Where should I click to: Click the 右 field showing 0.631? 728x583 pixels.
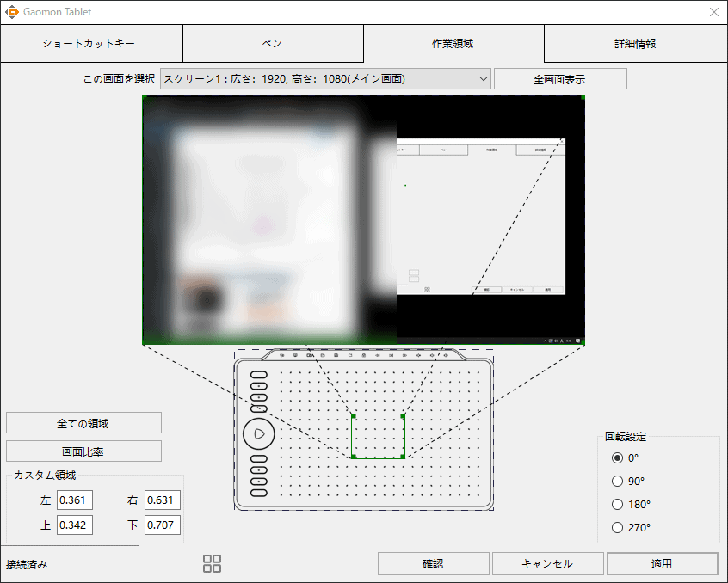click(x=163, y=500)
